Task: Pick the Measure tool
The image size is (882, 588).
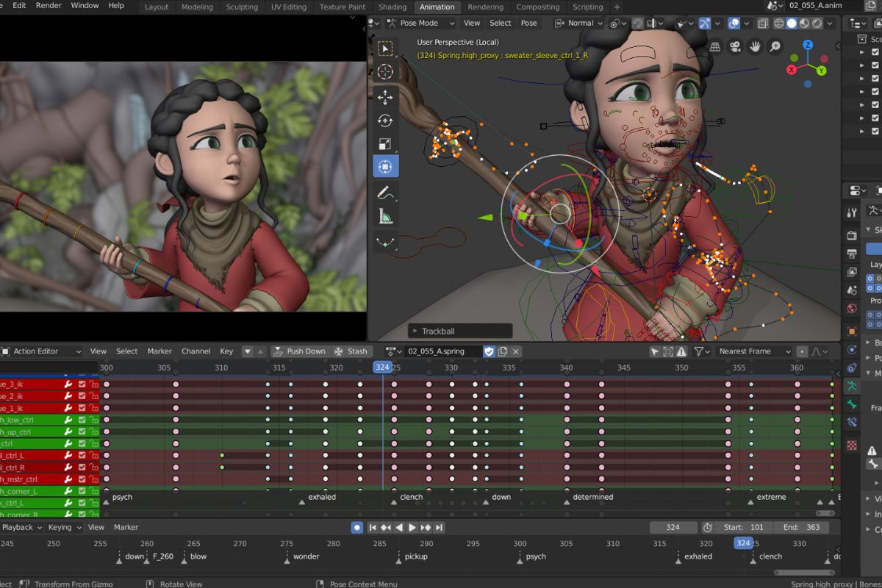Action: pyautogui.click(x=385, y=216)
